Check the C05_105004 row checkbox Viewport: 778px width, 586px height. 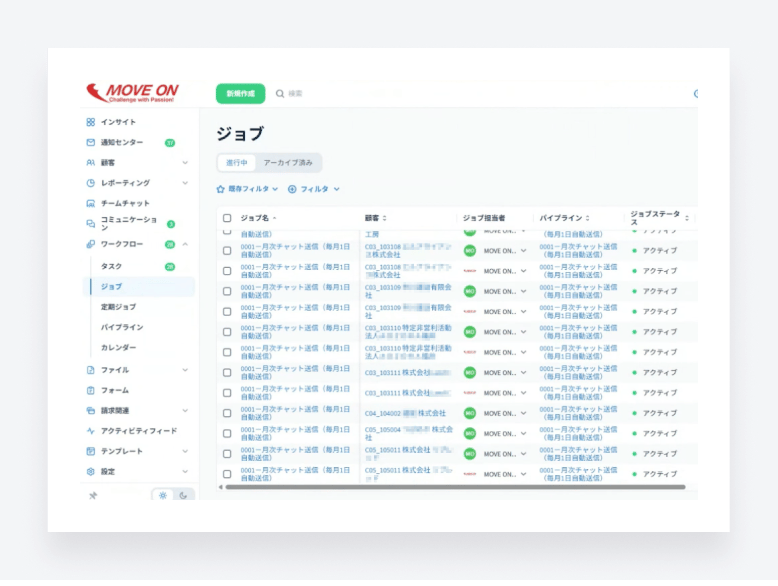[227, 434]
